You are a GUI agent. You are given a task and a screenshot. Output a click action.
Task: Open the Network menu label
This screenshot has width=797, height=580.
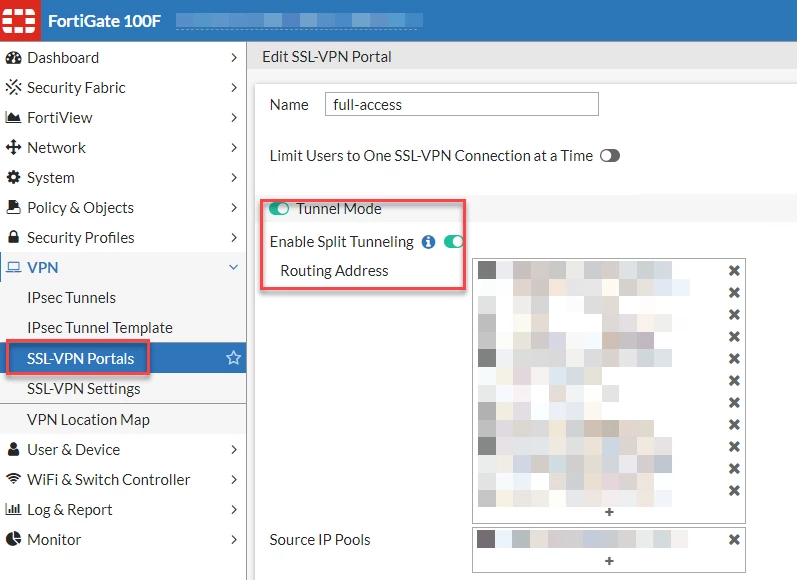[56, 147]
